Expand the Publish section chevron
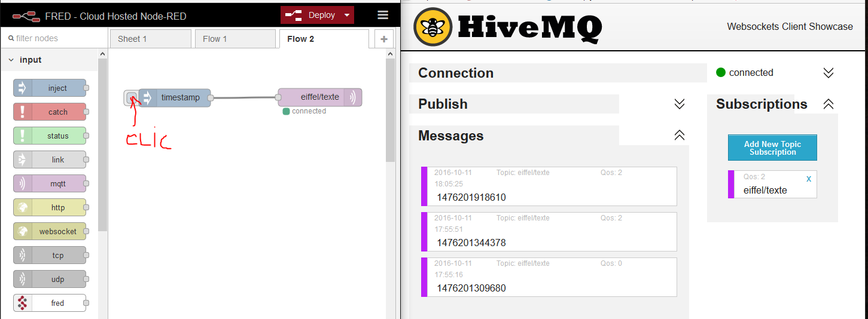 [x=680, y=104]
